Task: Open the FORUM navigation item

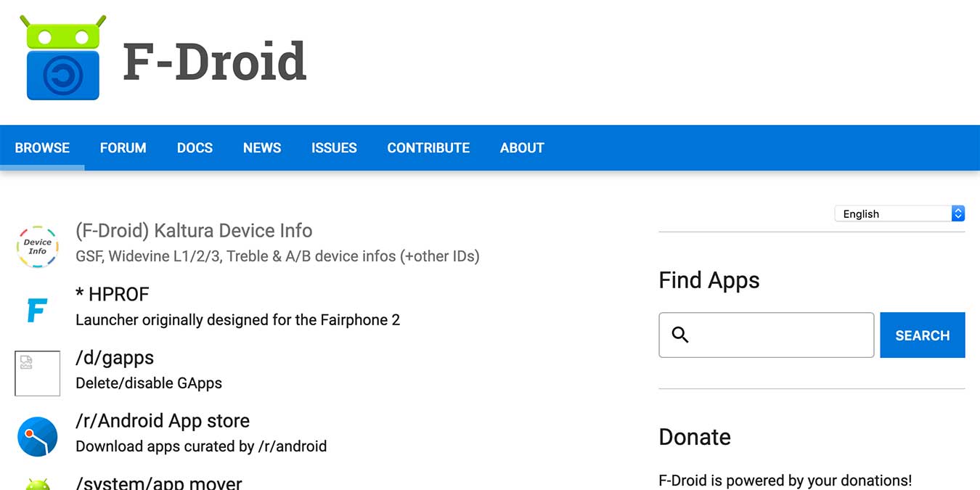Action: (123, 148)
